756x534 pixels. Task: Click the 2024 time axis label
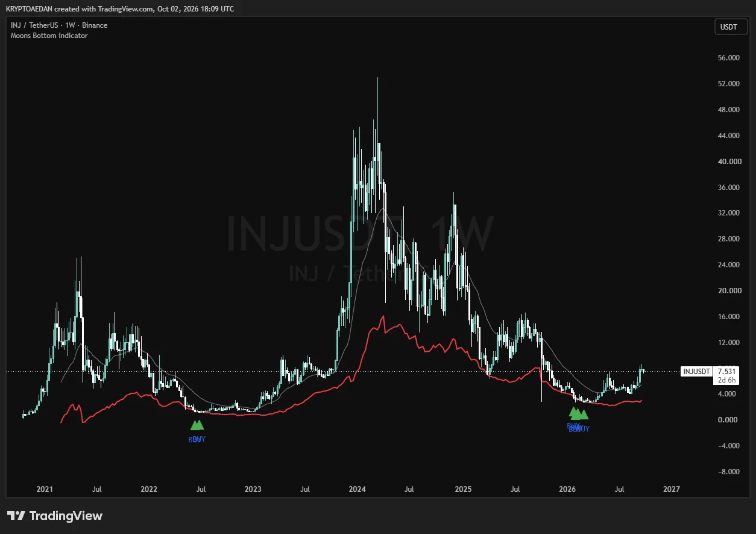[x=358, y=489]
